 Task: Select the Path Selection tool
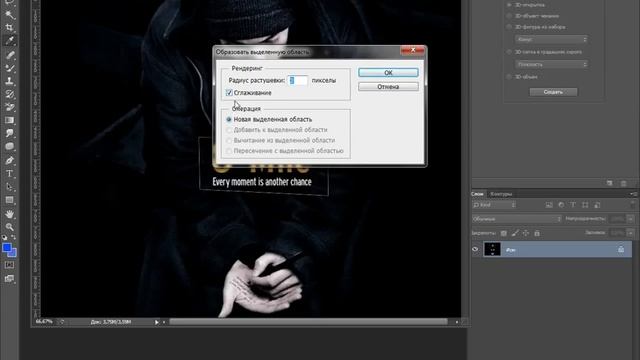(x=9, y=187)
